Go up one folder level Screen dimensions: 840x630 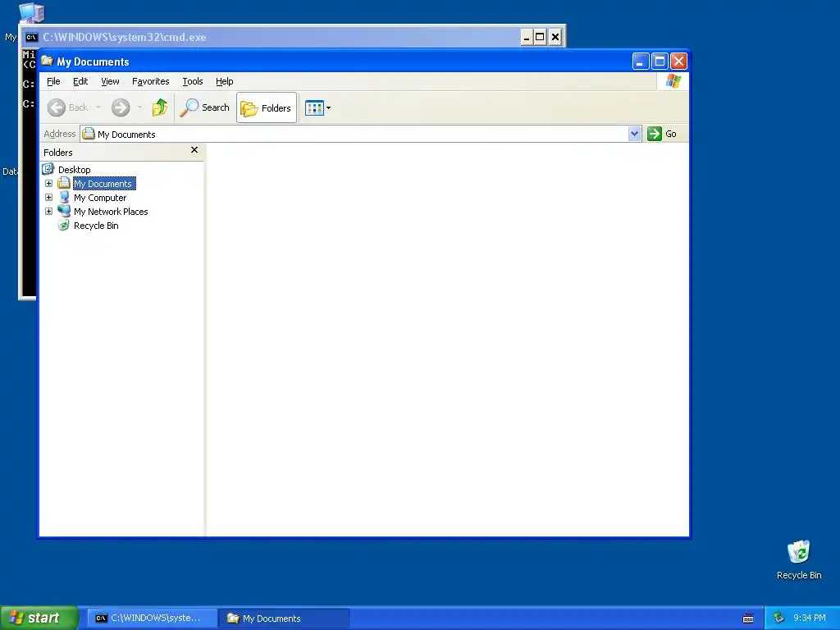(x=160, y=107)
